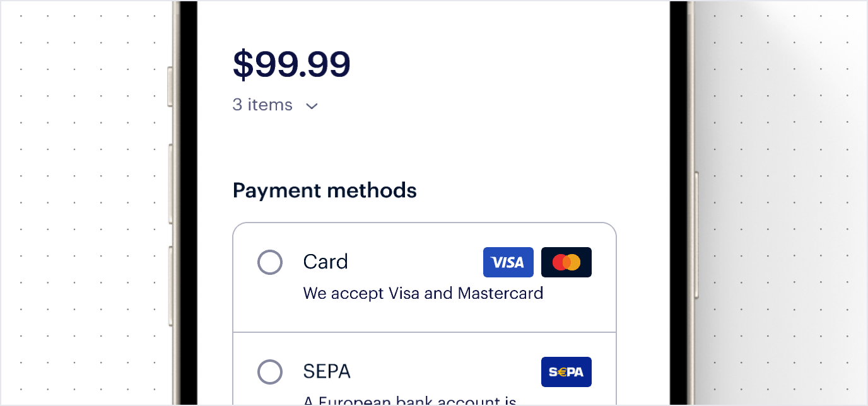Click the Visa card logo
The image size is (868, 406).
(x=508, y=262)
